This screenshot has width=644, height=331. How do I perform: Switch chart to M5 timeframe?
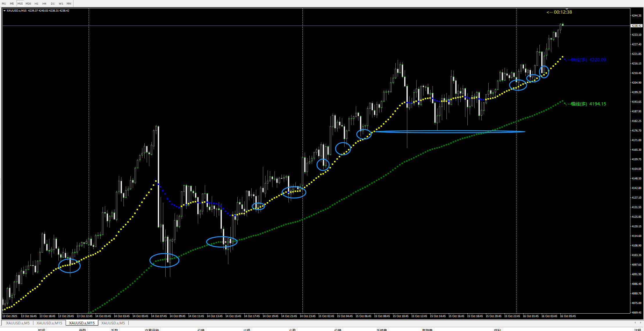click(12, 3)
